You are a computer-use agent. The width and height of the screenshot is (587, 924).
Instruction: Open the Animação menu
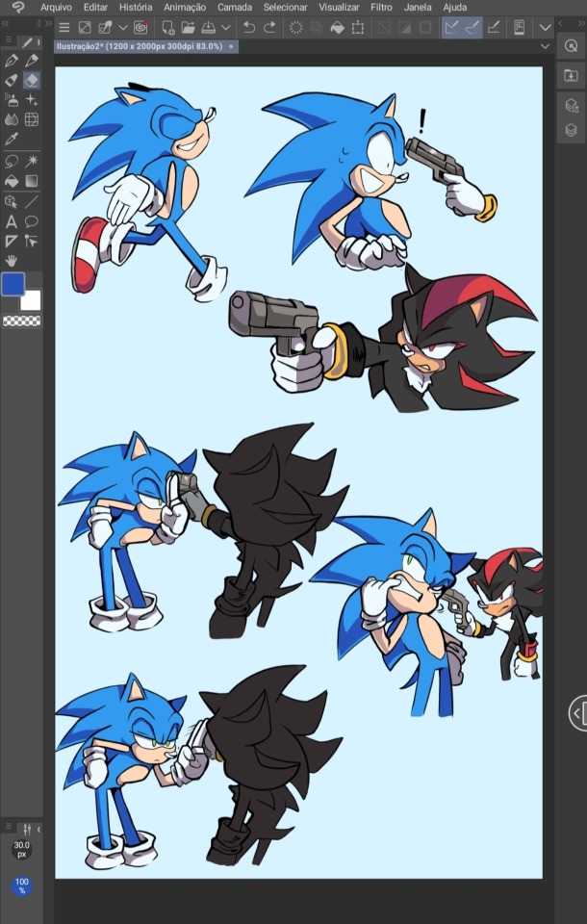click(x=185, y=7)
